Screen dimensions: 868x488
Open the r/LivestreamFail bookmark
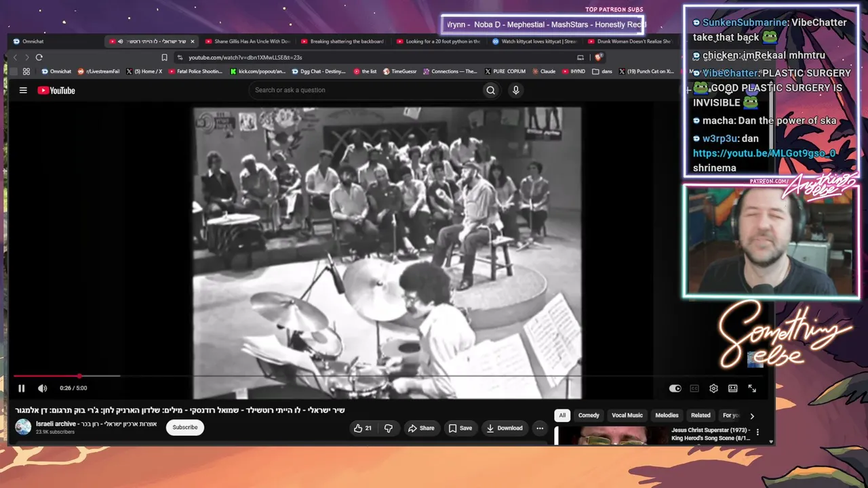pos(99,71)
